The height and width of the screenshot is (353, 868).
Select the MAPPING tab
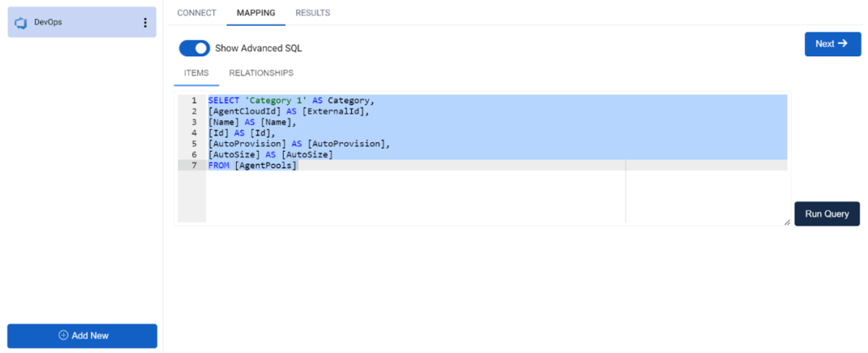(256, 13)
